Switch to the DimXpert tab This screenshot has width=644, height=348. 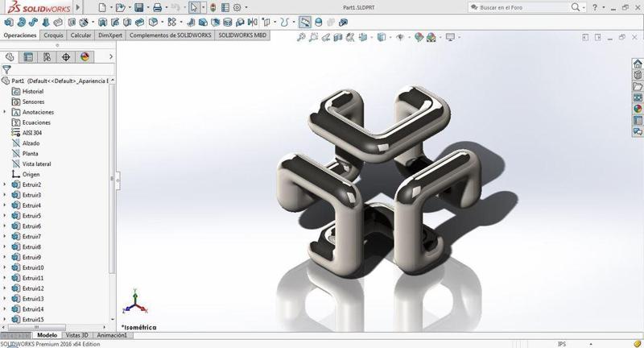point(110,35)
